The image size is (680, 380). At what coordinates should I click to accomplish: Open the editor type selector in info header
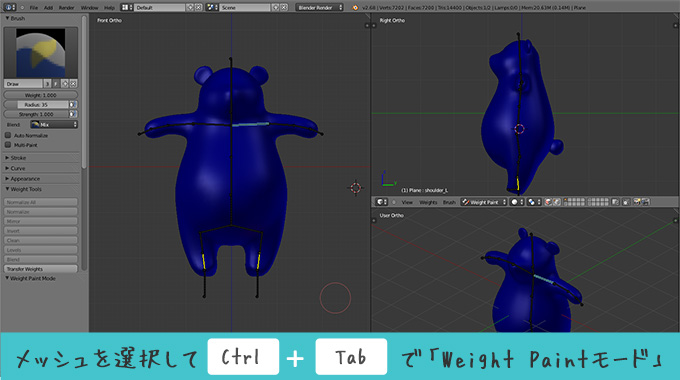pyautogui.click(x=9, y=7)
